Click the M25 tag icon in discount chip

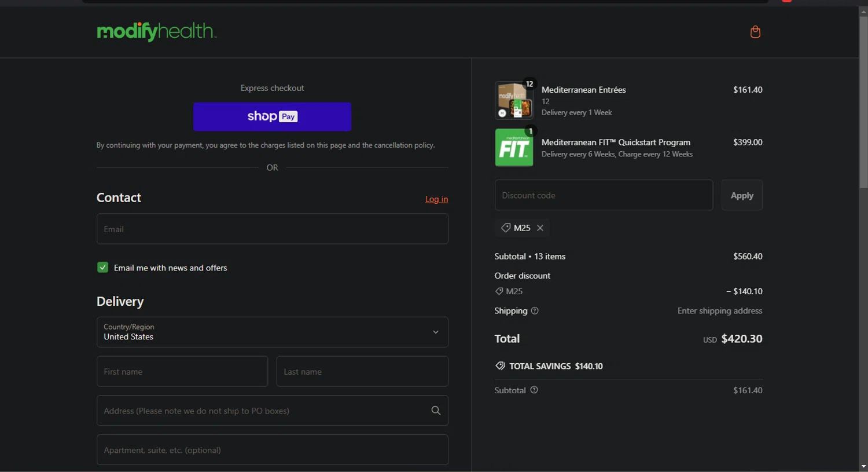[x=506, y=228]
